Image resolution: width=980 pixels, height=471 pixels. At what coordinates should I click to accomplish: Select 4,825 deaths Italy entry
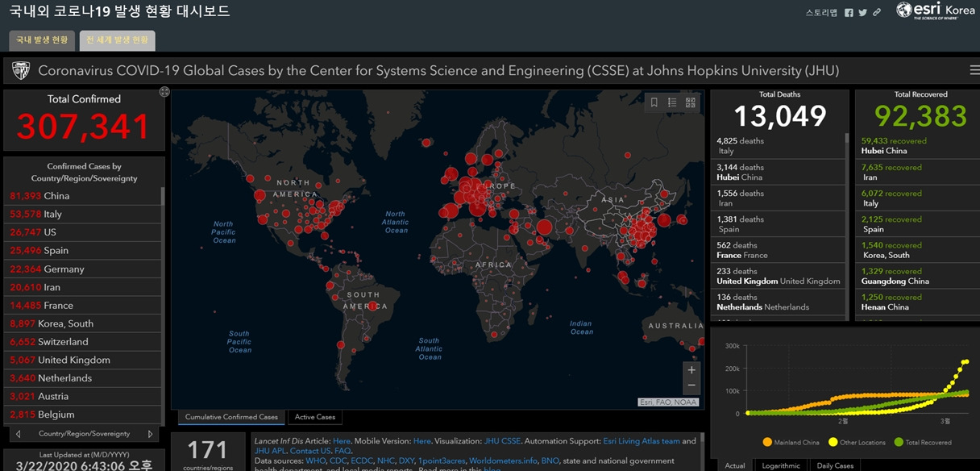tap(777, 146)
